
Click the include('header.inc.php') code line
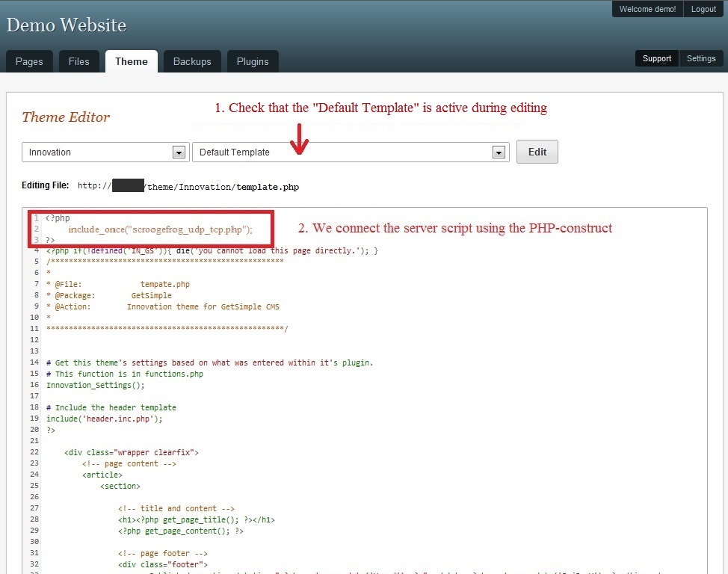[104, 419]
